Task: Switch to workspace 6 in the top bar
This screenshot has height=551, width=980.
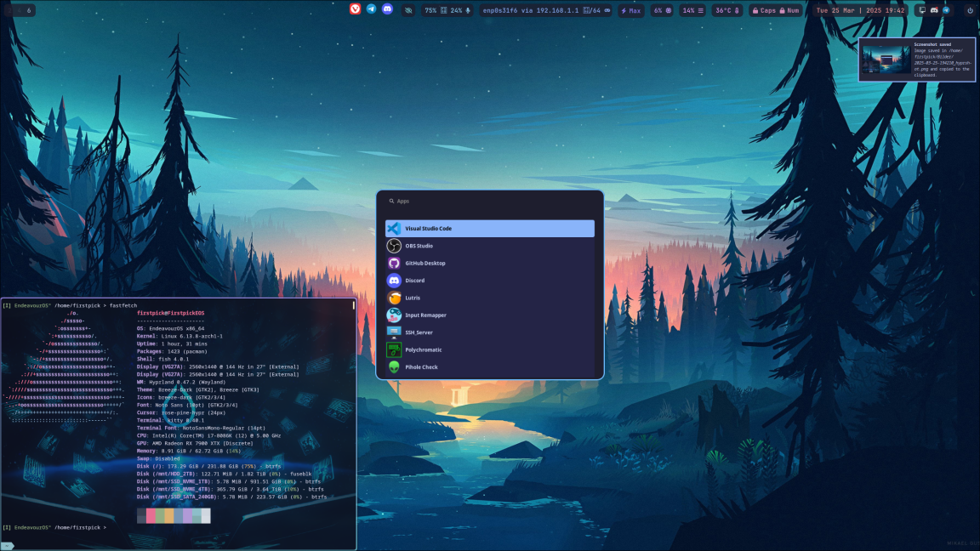Action: click(28, 10)
